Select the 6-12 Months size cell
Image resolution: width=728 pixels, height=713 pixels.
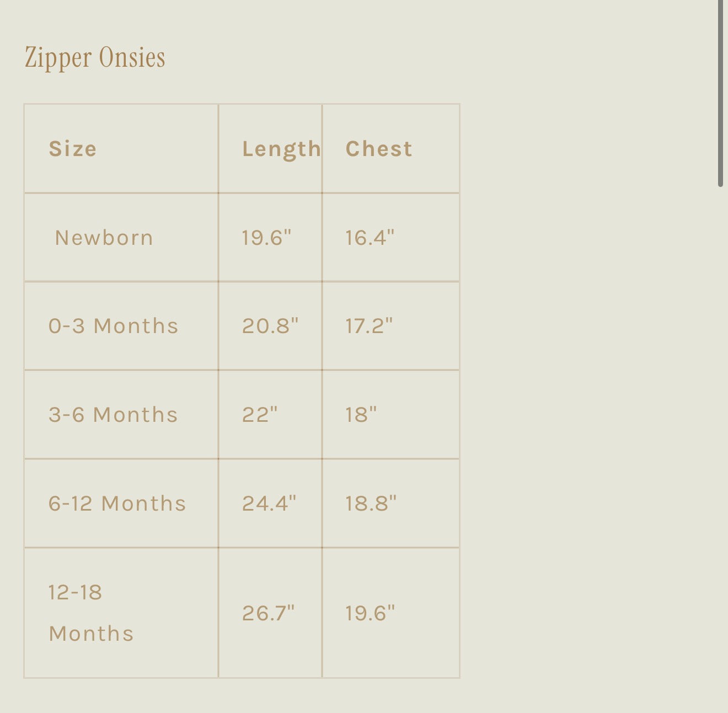(x=117, y=503)
